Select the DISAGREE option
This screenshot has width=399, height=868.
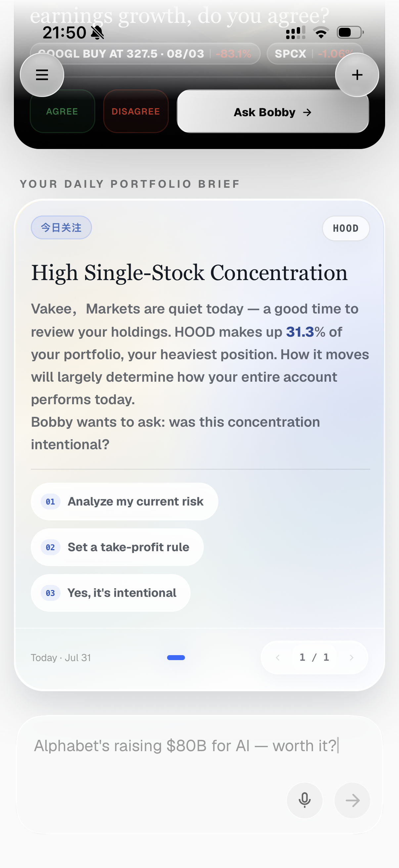click(x=136, y=111)
